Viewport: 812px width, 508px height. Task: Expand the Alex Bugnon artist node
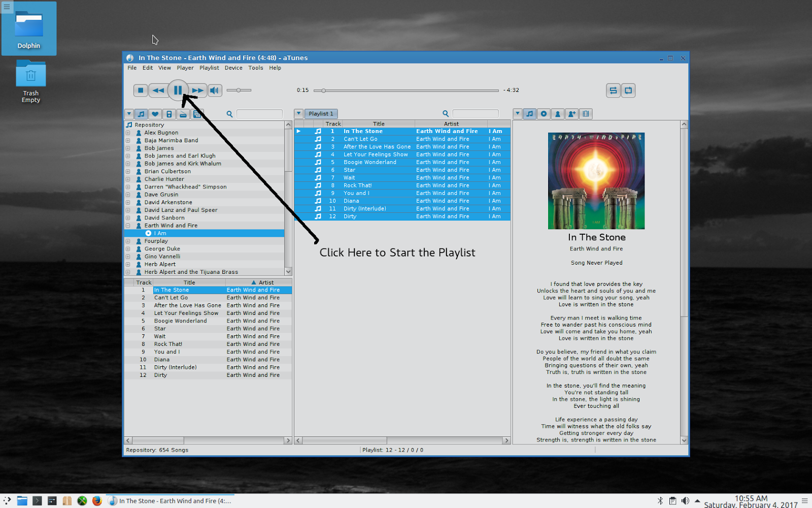[128, 133]
